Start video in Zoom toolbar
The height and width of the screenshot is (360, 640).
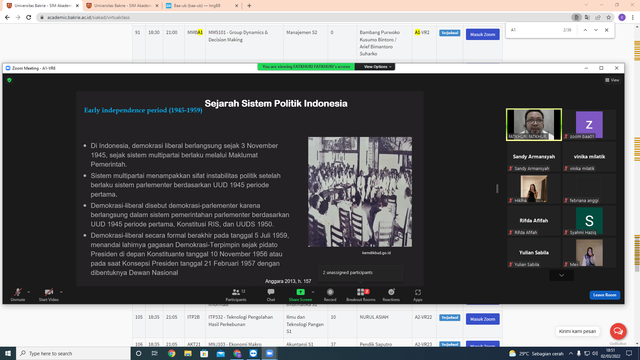[49, 294]
